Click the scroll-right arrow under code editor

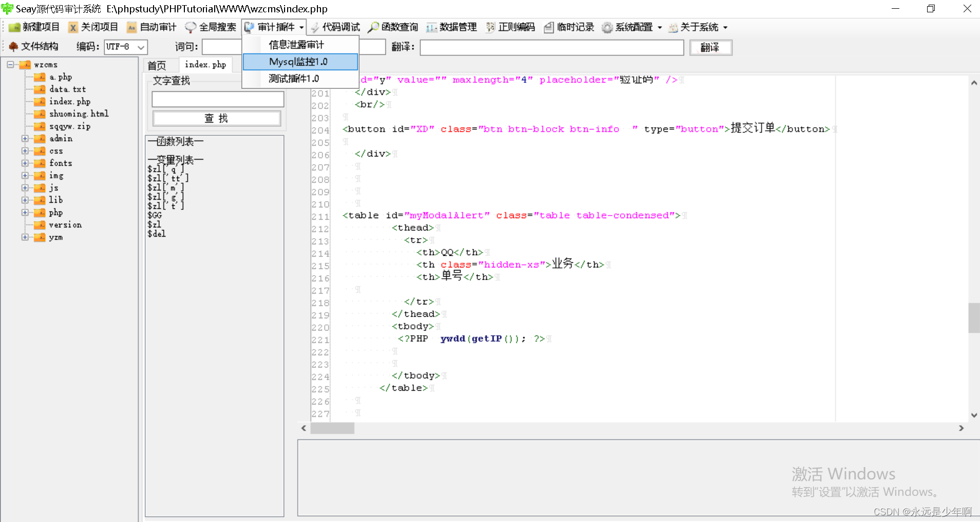pyautogui.click(x=962, y=428)
